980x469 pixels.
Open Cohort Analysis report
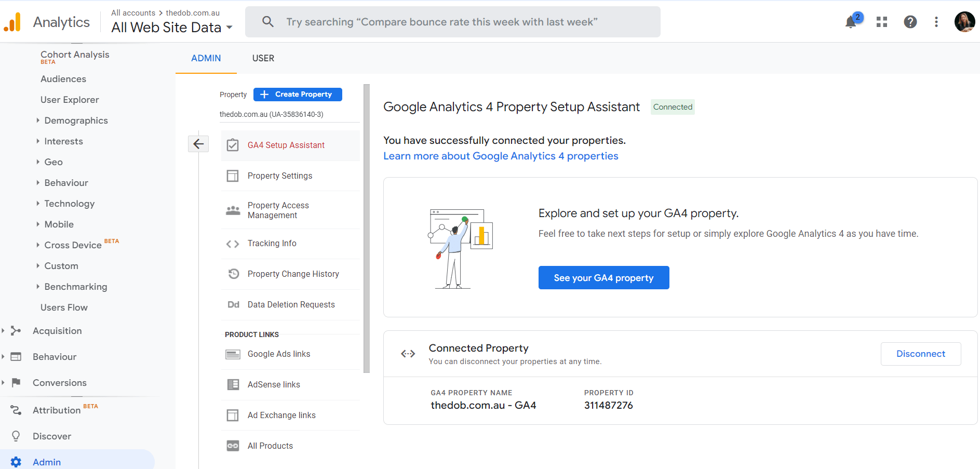pos(75,55)
